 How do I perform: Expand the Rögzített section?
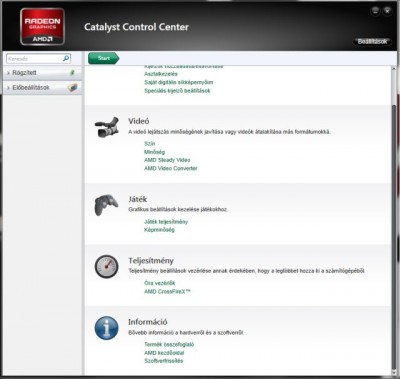tap(42, 73)
